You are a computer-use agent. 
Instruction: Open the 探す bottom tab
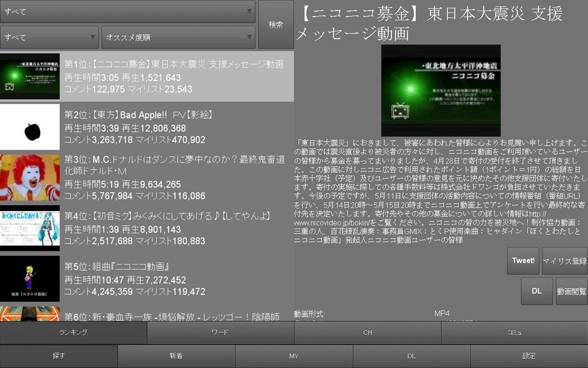[59, 356]
